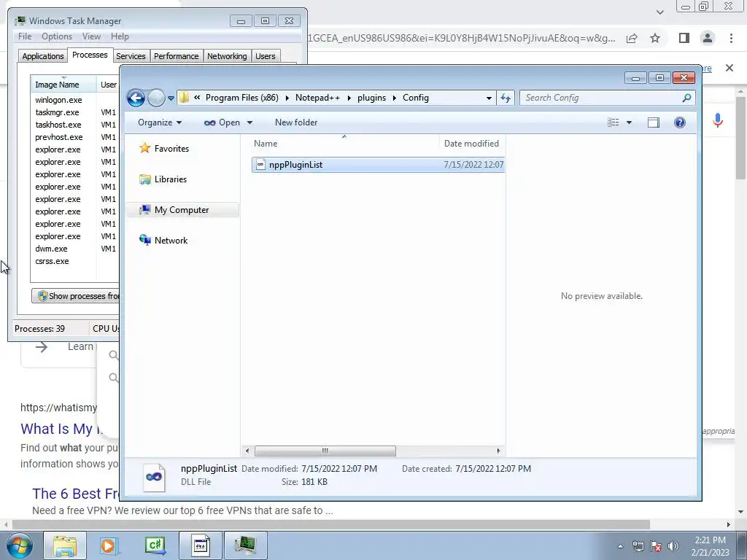Screen dimensions: 747x560
Task: Refresh the Config folder view
Action: (506, 98)
